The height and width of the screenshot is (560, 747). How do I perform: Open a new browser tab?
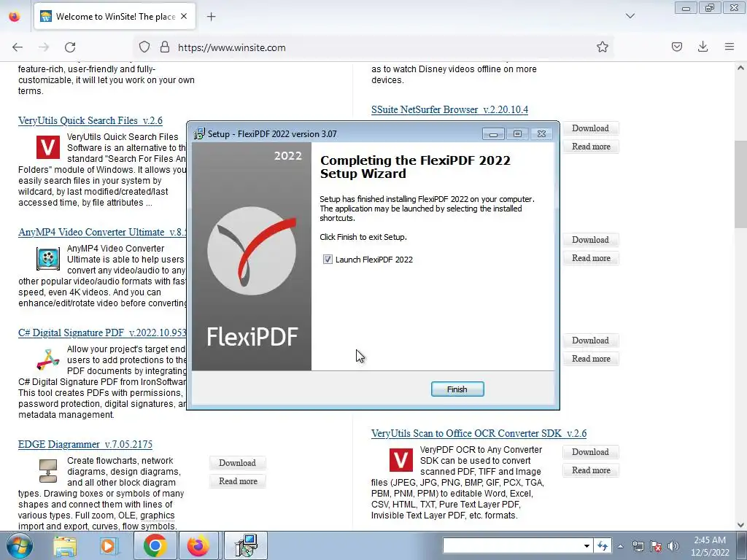coord(211,17)
